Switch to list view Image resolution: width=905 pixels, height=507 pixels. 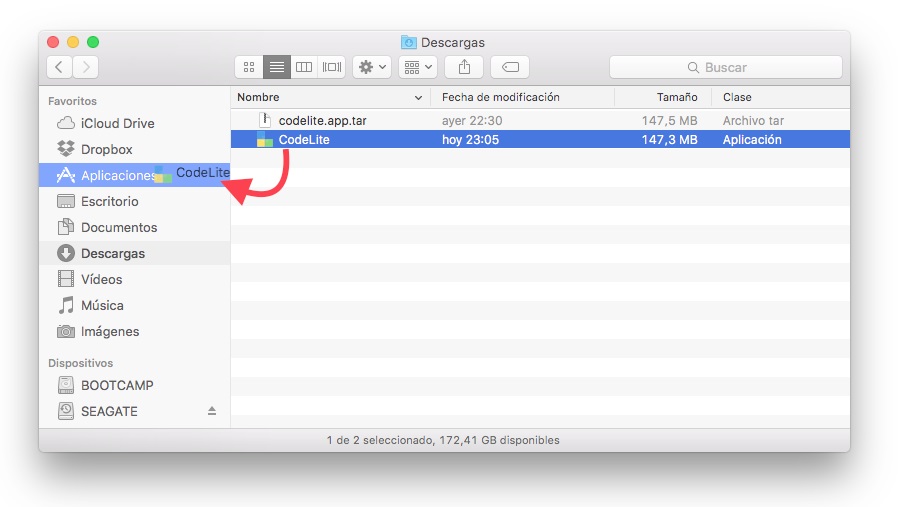[276, 67]
